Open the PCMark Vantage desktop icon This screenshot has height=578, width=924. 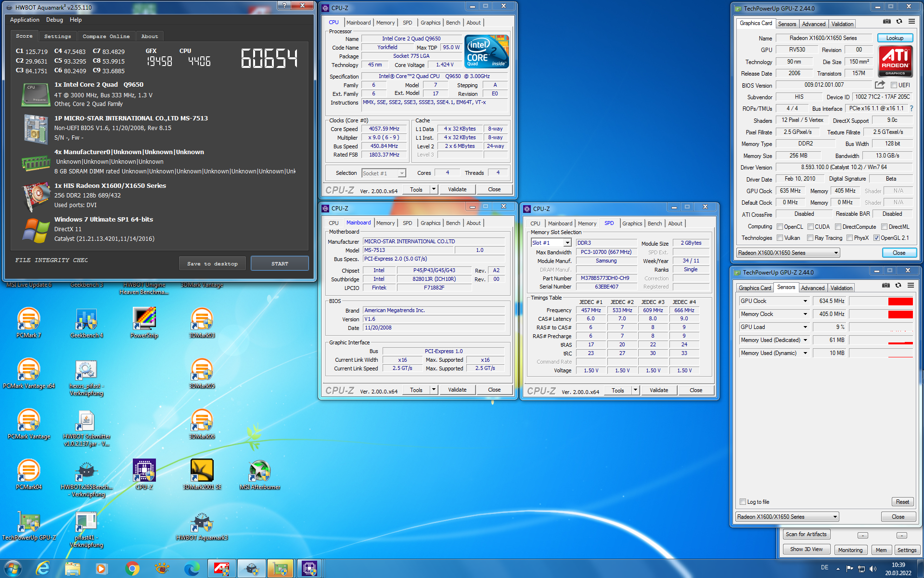pos(29,424)
